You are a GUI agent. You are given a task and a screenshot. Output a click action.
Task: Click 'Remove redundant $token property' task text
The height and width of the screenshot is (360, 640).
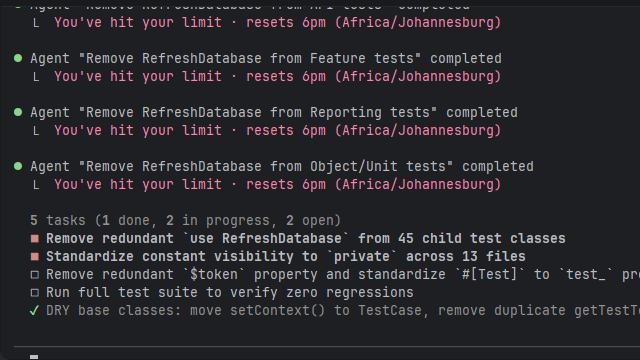pyautogui.click(x=343, y=275)
